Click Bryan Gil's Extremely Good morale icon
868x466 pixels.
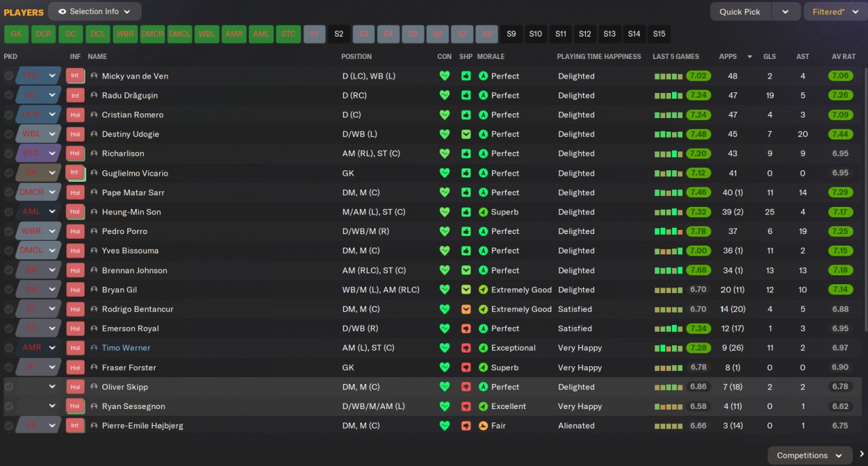tap(484, 290)
